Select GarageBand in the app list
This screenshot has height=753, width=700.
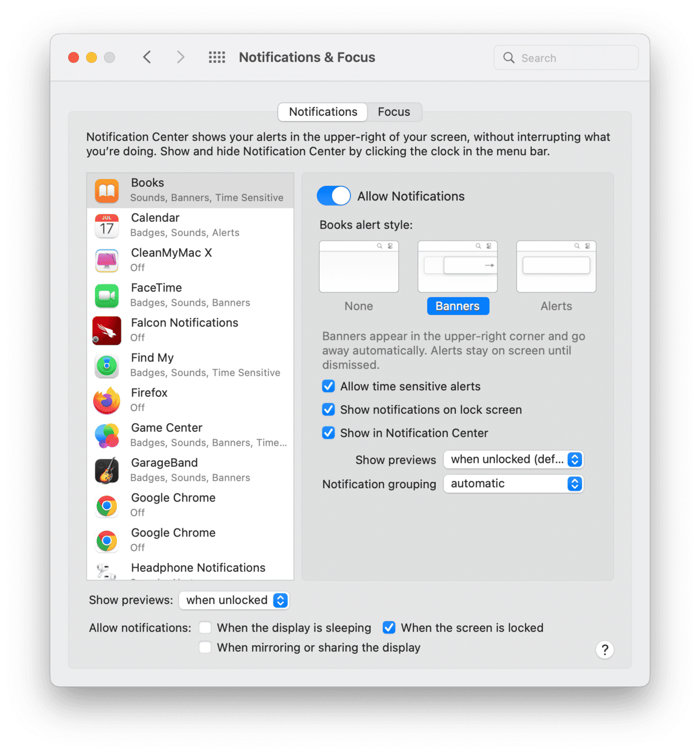pos(190,471)
